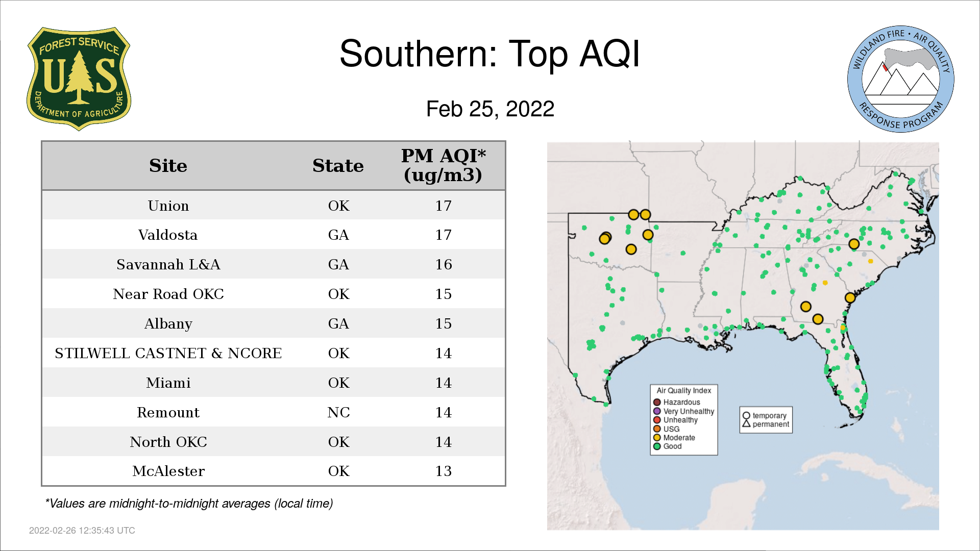Click the Albany site cell
980x551 pixels.
click(x=168, y=323)
